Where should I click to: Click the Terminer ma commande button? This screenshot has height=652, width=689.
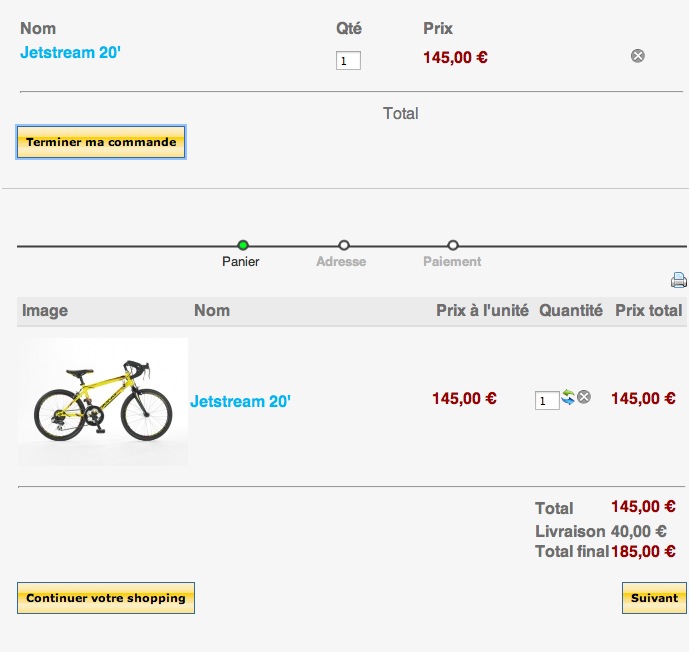point(101,142)
